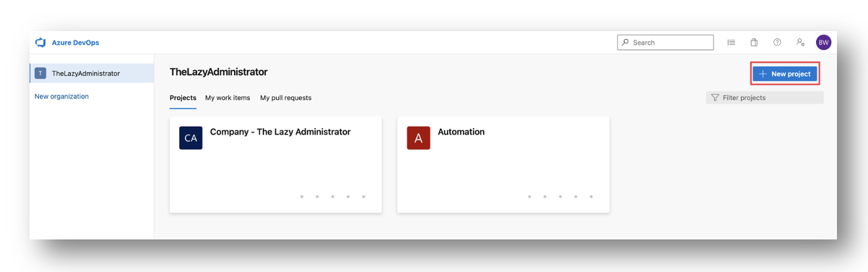Click the New project button
The width and height of the screenshot is (868, 272).
[x=785, y=74]
